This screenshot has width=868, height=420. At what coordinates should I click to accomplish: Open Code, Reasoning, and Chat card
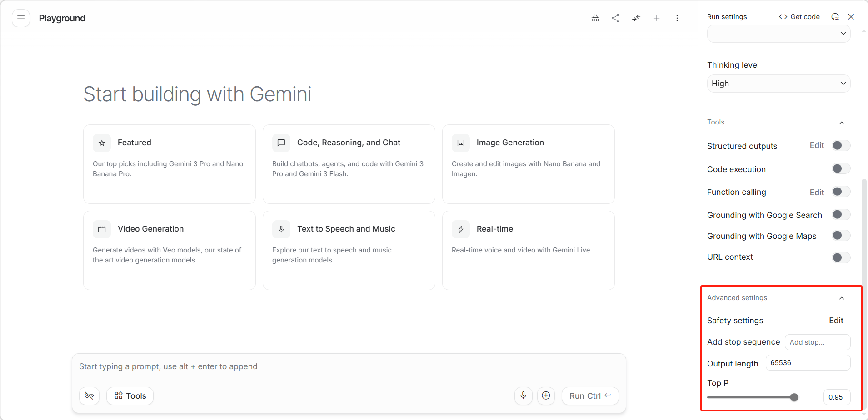coord(349,164)
